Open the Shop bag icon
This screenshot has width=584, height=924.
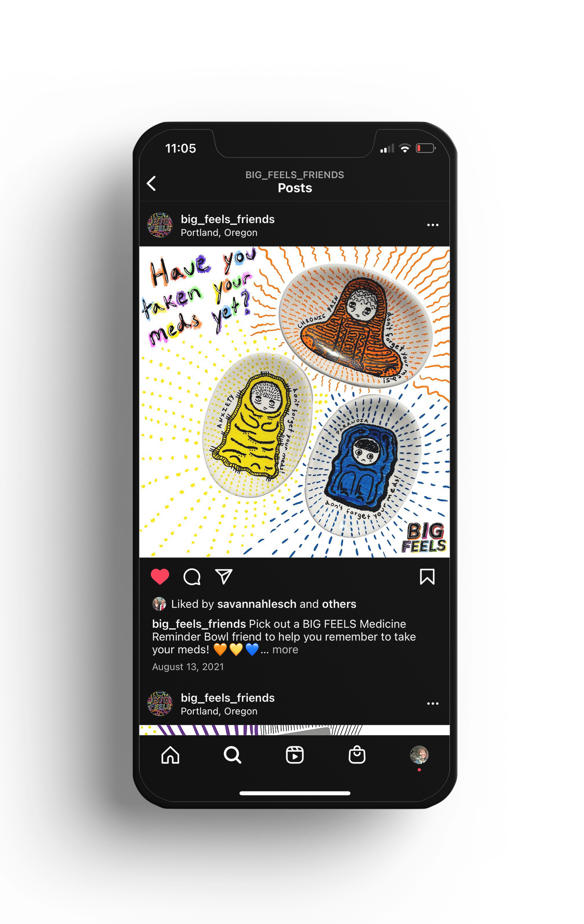point(357,755)
